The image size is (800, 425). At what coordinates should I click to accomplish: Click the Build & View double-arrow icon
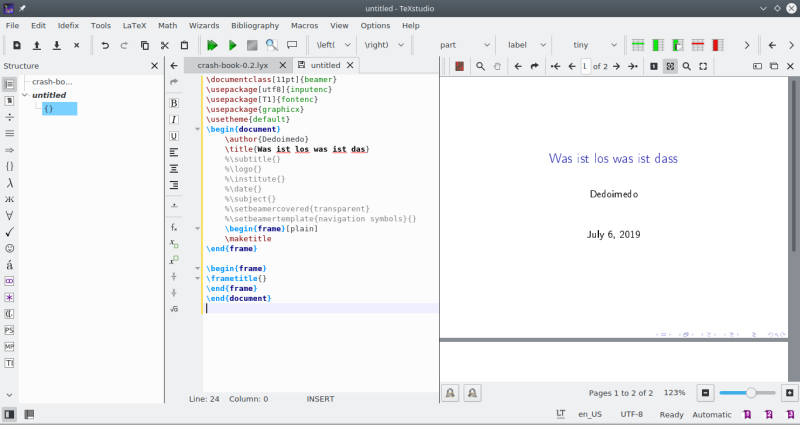click(212, 45)
